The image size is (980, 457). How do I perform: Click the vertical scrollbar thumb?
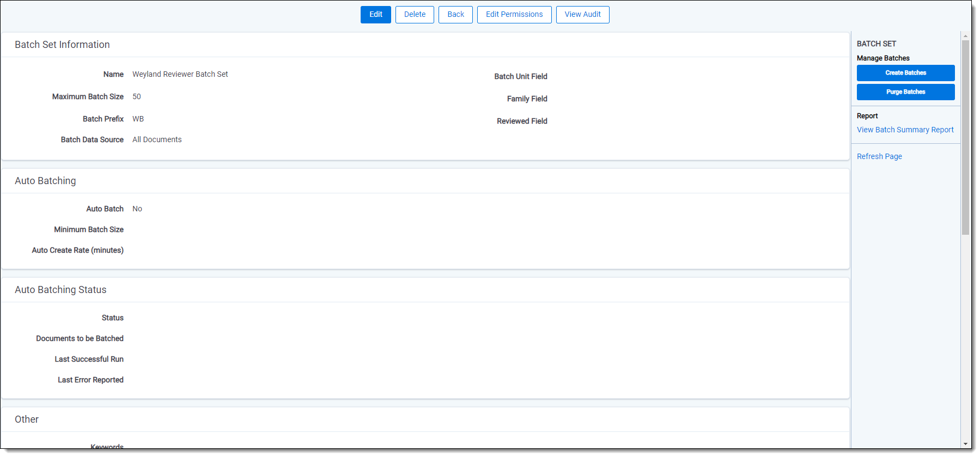click(x=965, y=136)
